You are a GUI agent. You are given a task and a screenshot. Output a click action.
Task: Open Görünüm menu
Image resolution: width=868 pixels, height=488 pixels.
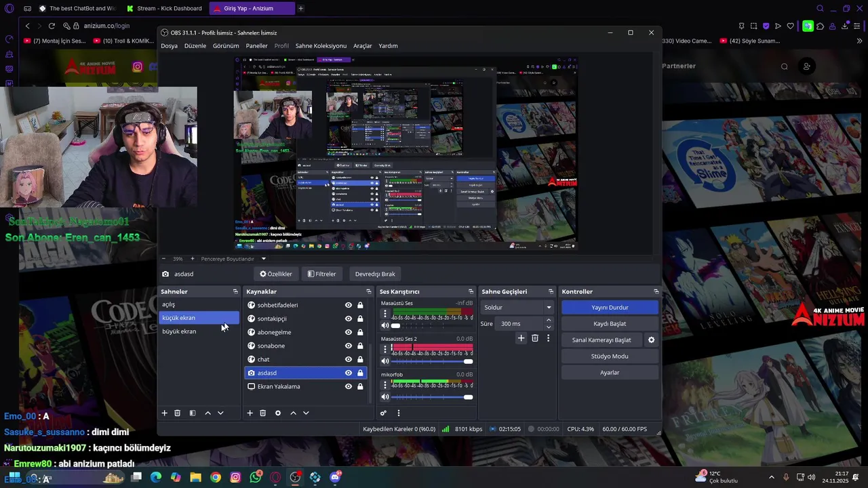click(226, 46)
